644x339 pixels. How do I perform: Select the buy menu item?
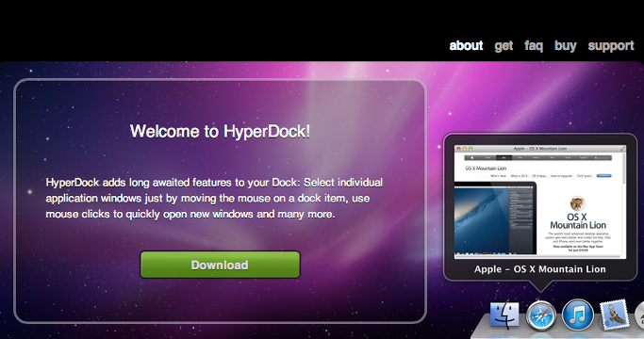(x=566, y=46)
